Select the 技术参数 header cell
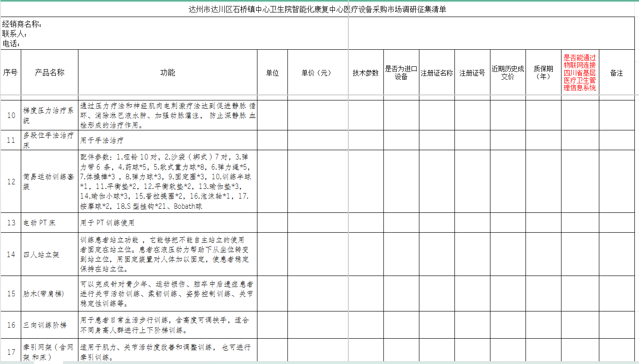Viewport: 639px width, 364px height. point(365,73)
